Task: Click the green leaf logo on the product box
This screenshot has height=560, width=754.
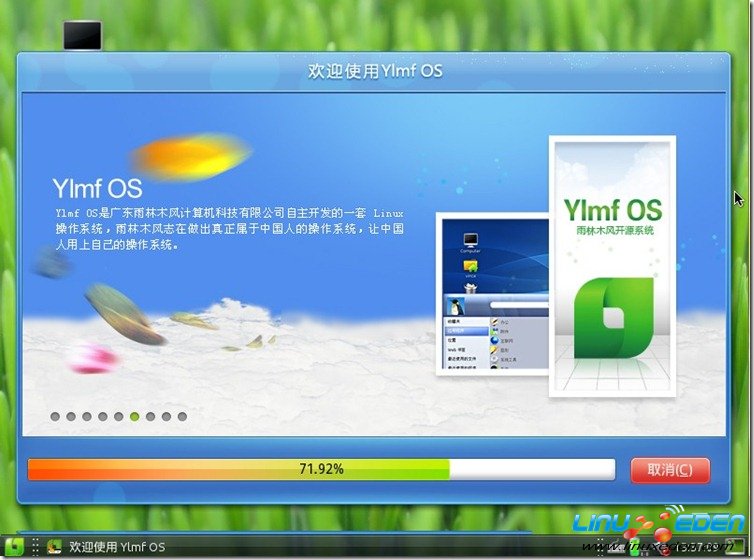Action: click(x=614, y=318)
